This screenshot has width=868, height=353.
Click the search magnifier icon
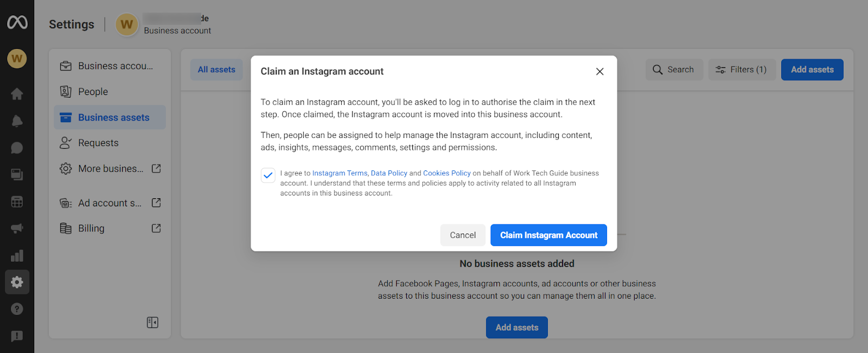click(x=658, y=70)
